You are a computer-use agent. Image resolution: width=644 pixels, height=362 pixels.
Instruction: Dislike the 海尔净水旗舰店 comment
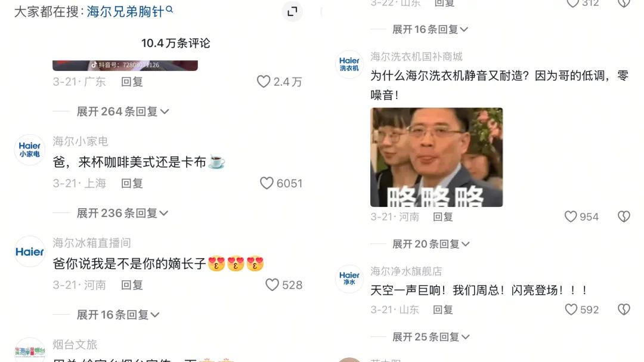point(624,310)
